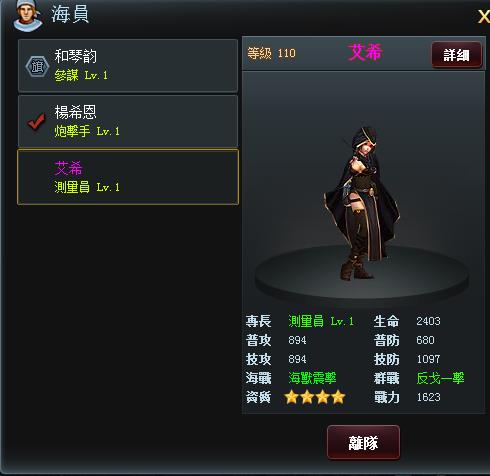Select the highlighted 艾希 crew entry
This screenshot has width=490, height=476.
point(128,177)
